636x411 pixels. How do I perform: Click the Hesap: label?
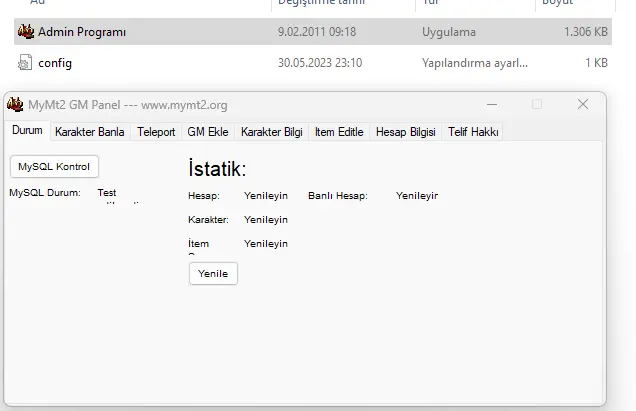pos(204,196)
